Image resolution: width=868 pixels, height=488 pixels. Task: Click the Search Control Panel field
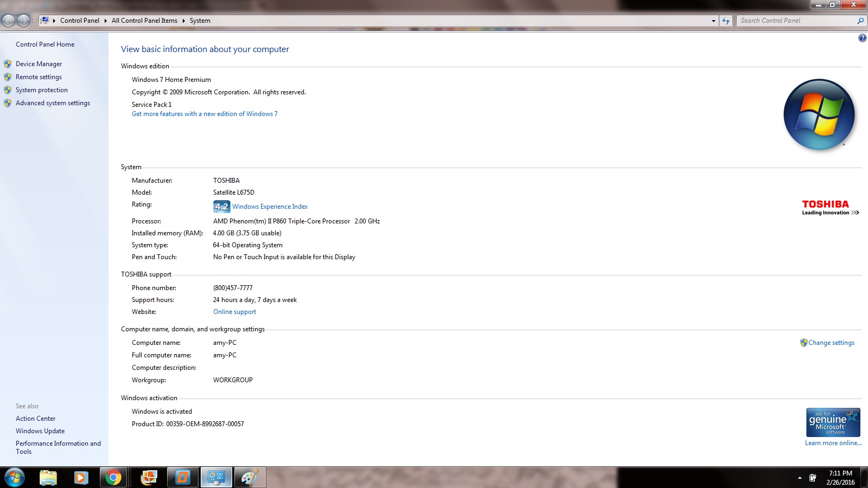795,21
